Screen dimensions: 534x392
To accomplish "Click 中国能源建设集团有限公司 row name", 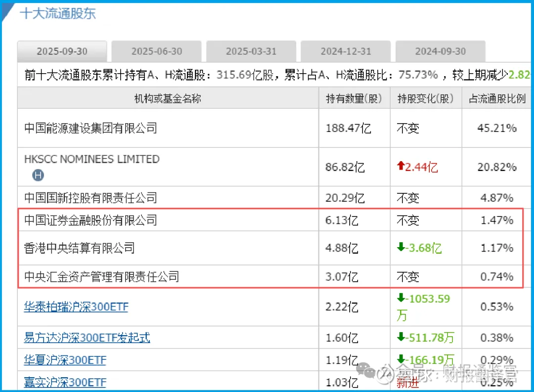I will pos(90,128).
